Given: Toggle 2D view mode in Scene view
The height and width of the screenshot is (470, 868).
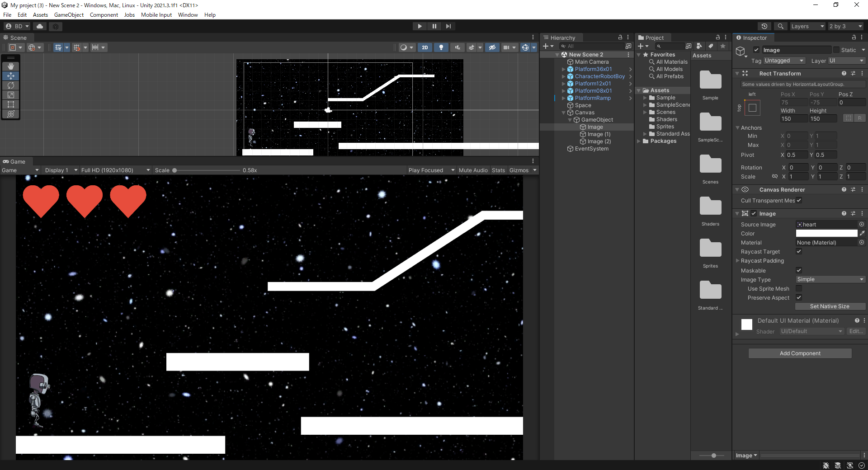Looking at the screenshot, I should [425, 47].
